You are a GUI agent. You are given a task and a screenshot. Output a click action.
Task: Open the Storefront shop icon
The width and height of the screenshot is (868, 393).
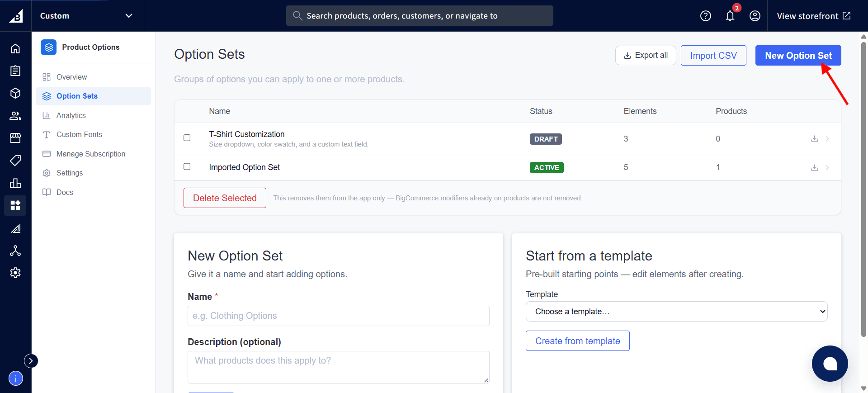[15, 138]
